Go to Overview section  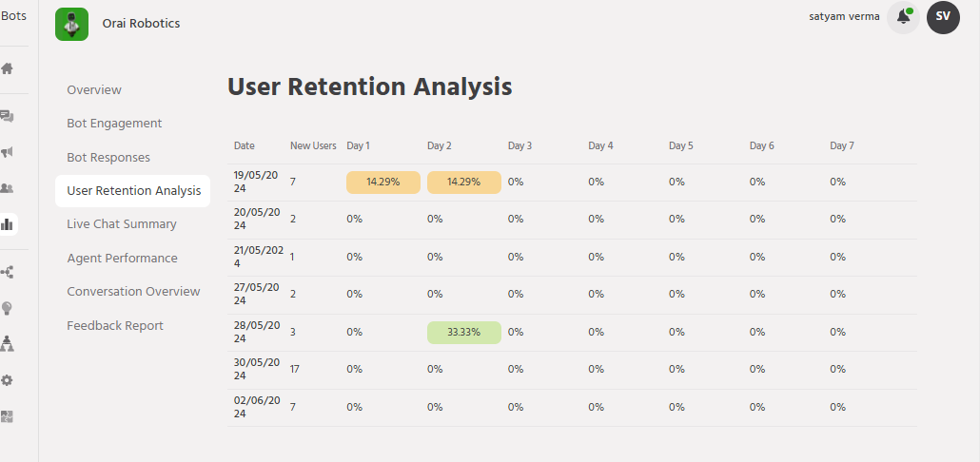click(94, 89)
